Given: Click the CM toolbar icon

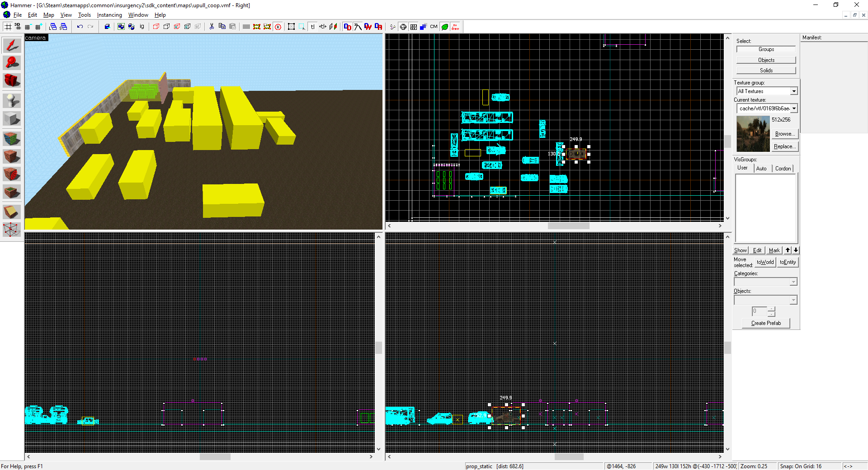Looking at the screenshot, I should (434, 27).
